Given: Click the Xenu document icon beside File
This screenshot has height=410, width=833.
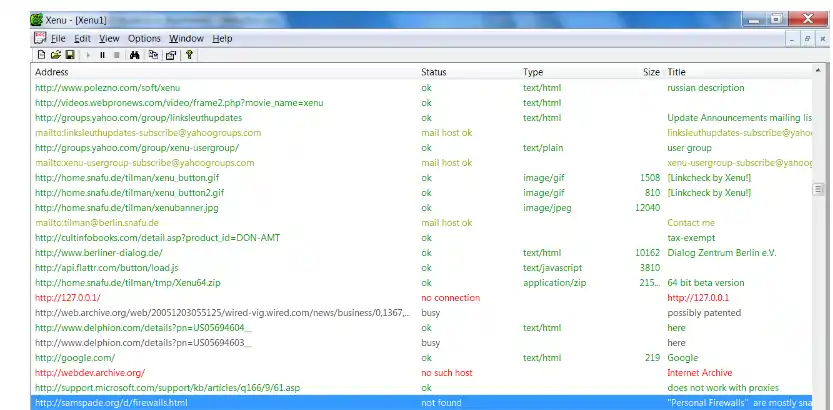Looking at the screenshot, I should pos(40,38).
